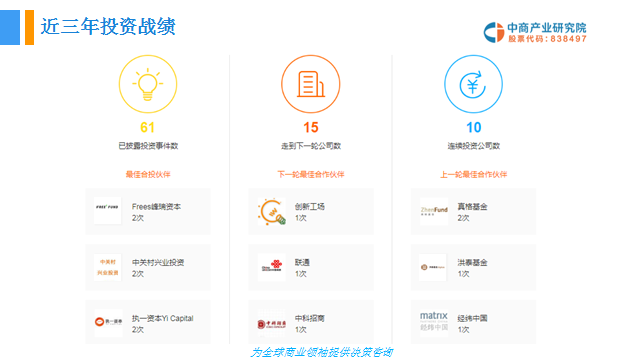Click 股票代码:838497 text
The image size is (625, 360).
tap(547, 39)
